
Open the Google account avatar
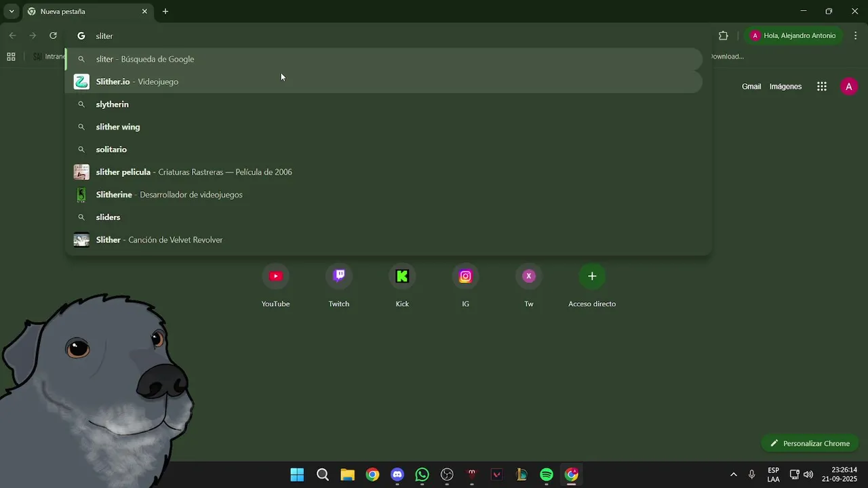(849, 87)
